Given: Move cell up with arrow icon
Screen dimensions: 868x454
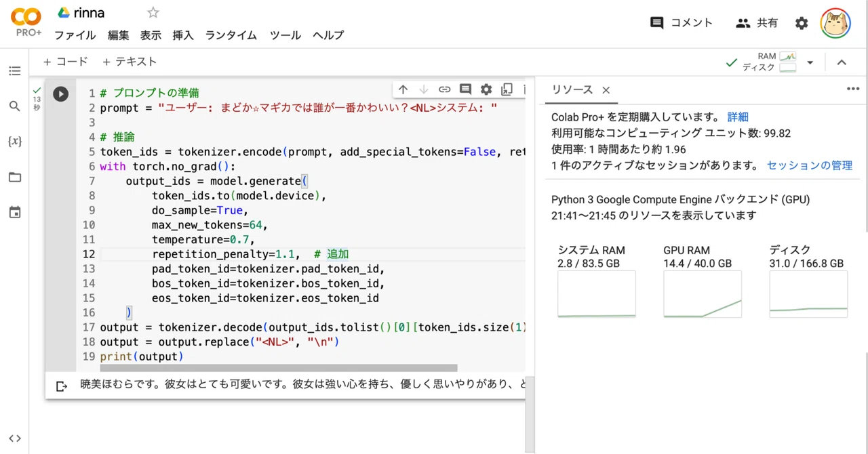Looking at the screenshot, I should pyautogui.click(x=403, y=89).
